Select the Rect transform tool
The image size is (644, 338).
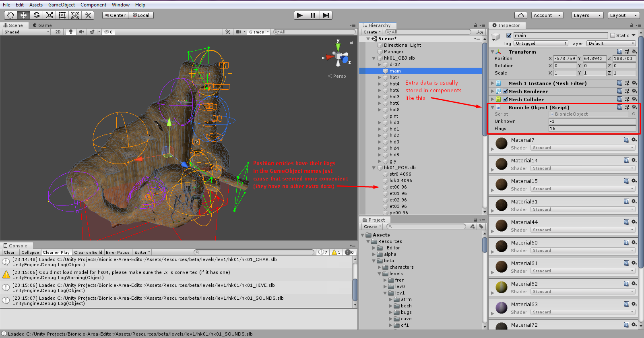62,15
